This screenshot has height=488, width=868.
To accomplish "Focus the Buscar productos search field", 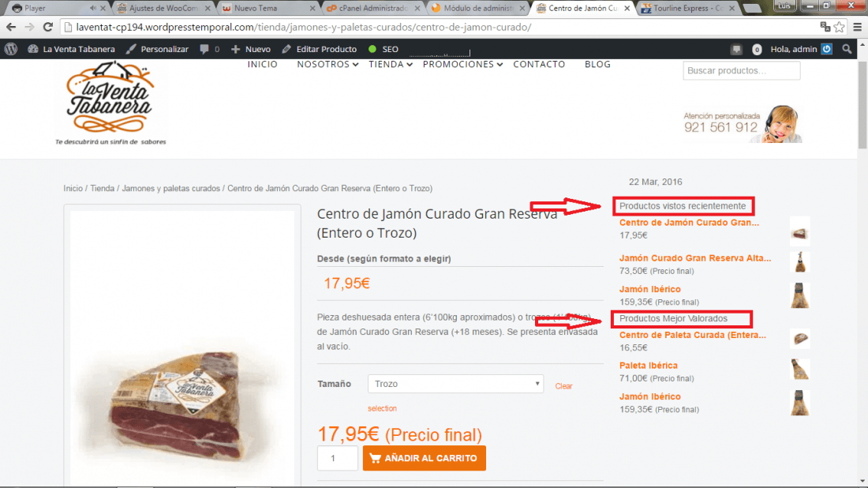I will click(x=741, y=71).
